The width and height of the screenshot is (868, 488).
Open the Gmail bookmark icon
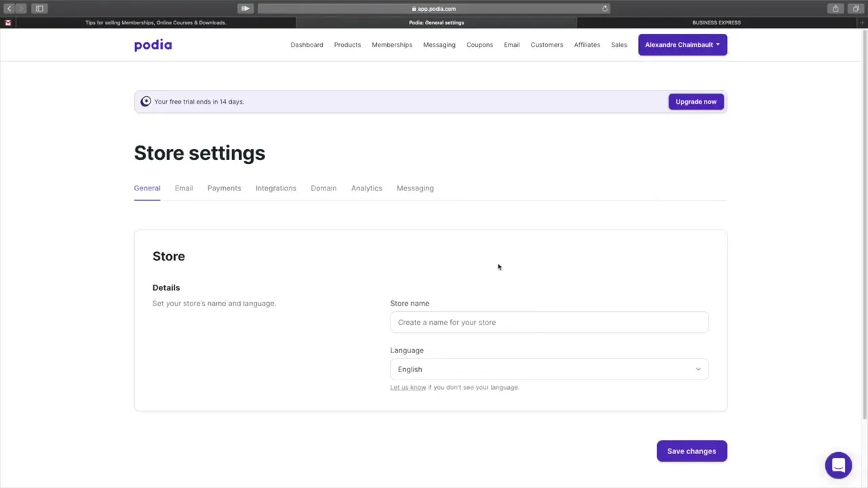point(8,22)
